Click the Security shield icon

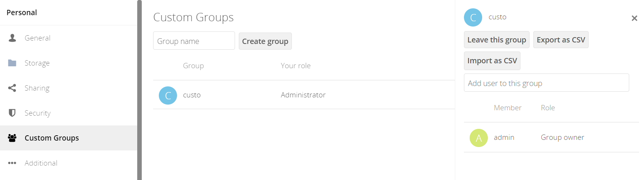pos(12,113)
